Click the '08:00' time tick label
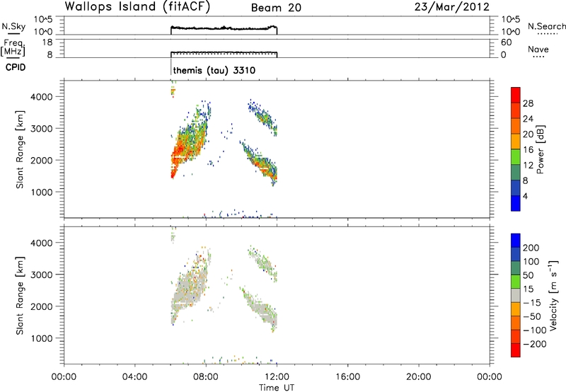The width and height of the screenshot is (566, 392). point(206,377)
